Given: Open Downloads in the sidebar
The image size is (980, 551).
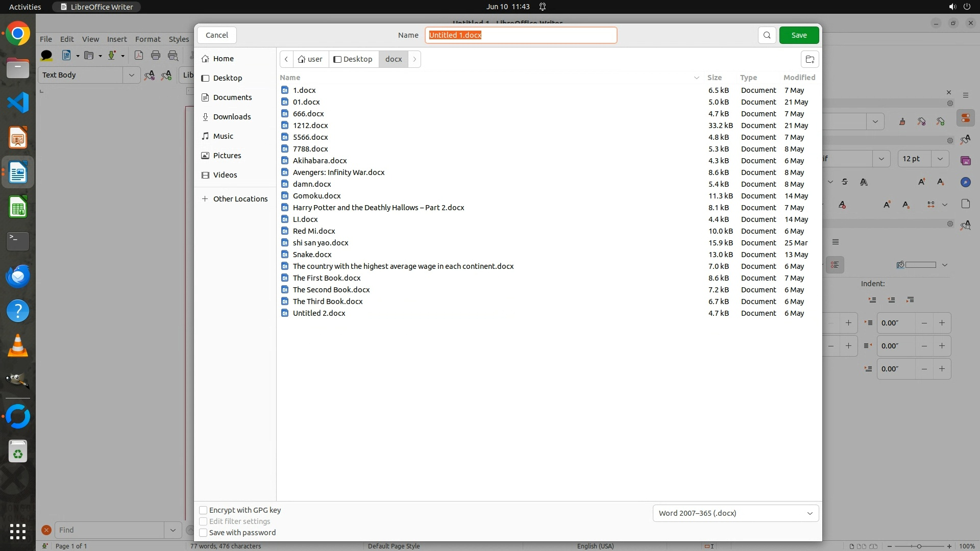Looking at the screenshot, I should (x=232, y=117).
